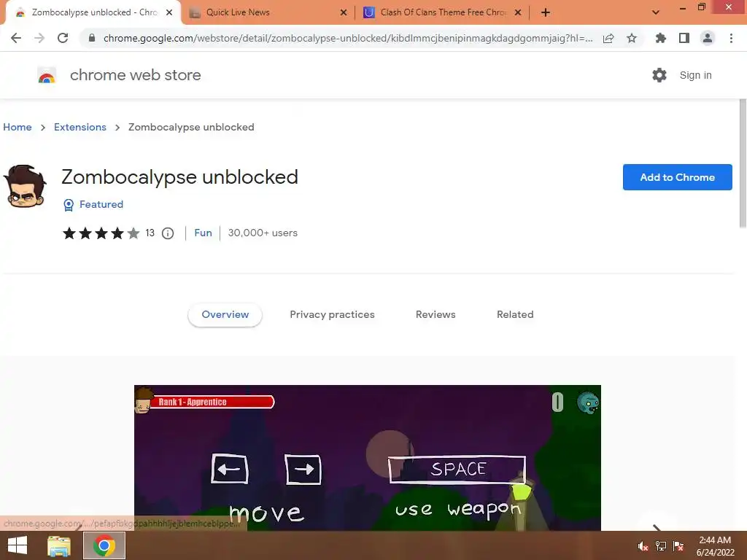The height and width of the screenshot is (560, 747).
Task: Click the lock icon in address bar
Action: (x=92, y=38)
